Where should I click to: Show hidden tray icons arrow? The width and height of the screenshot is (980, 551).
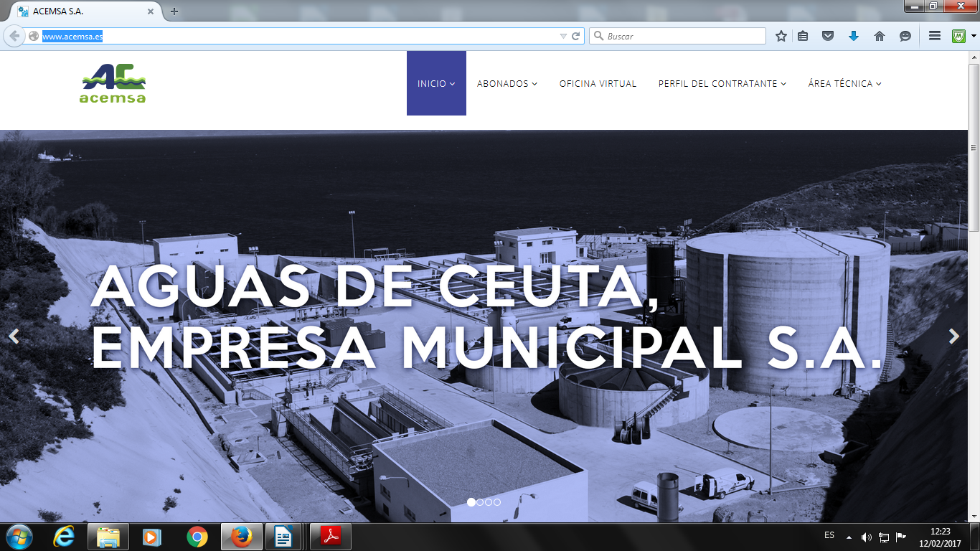849,537
